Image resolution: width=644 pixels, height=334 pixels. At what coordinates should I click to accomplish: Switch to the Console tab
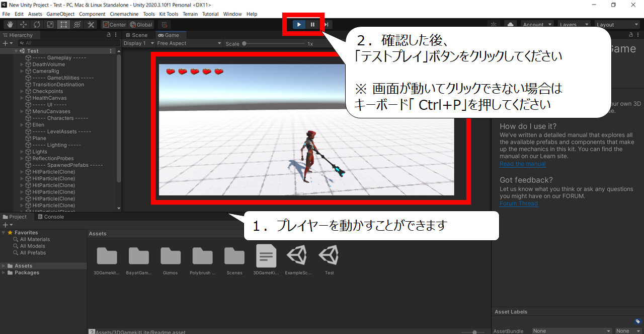coord(50,217)
